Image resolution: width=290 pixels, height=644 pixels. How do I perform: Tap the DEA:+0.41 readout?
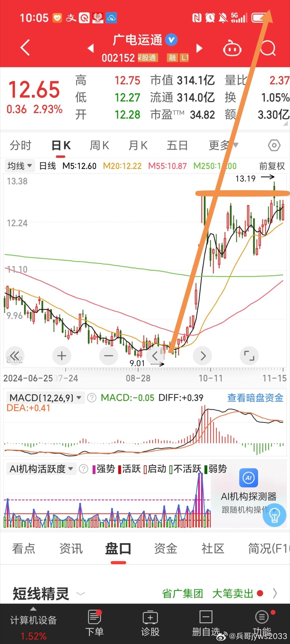click(28, 408)
